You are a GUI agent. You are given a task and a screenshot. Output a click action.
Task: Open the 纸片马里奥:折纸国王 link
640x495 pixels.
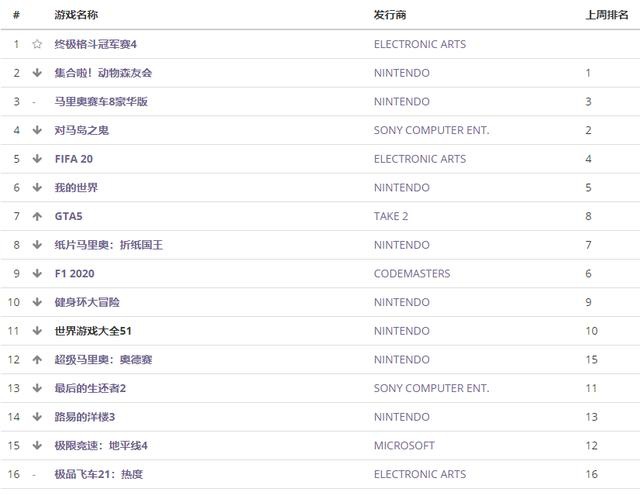coord(110,245)
